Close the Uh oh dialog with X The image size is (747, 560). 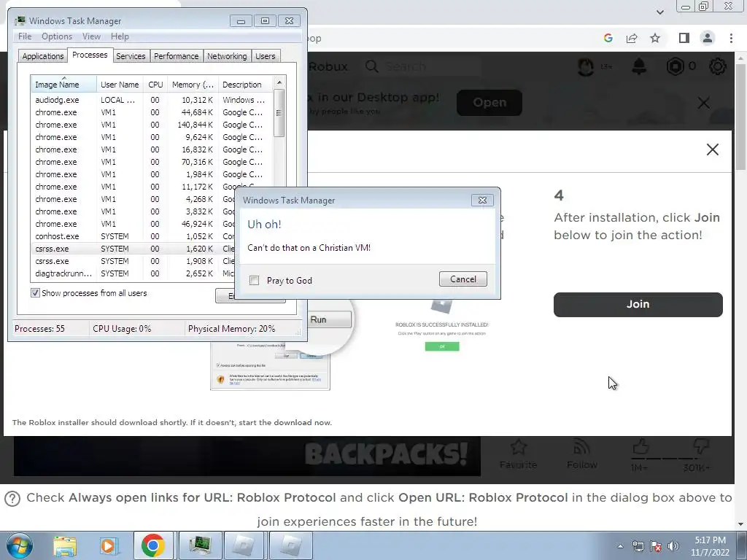tap(482, 201)
